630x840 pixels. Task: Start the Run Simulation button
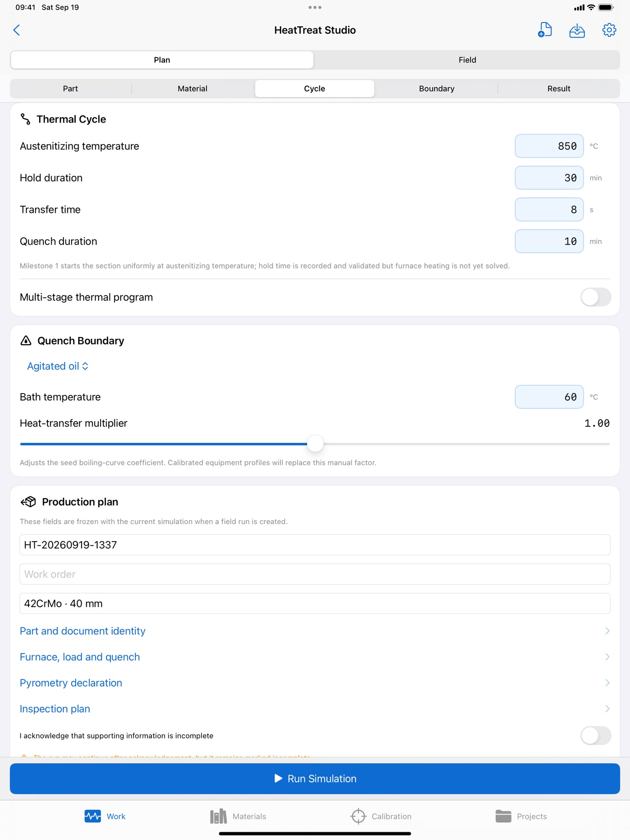pos(315,778)
